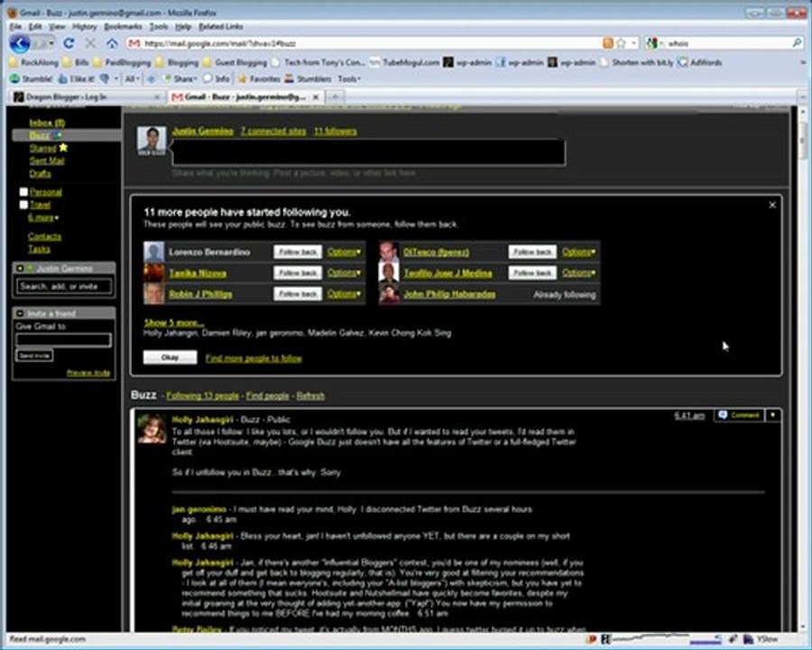Open the StumbleUpon Tools dropdown
812x650 pixels.
point(349,79)
